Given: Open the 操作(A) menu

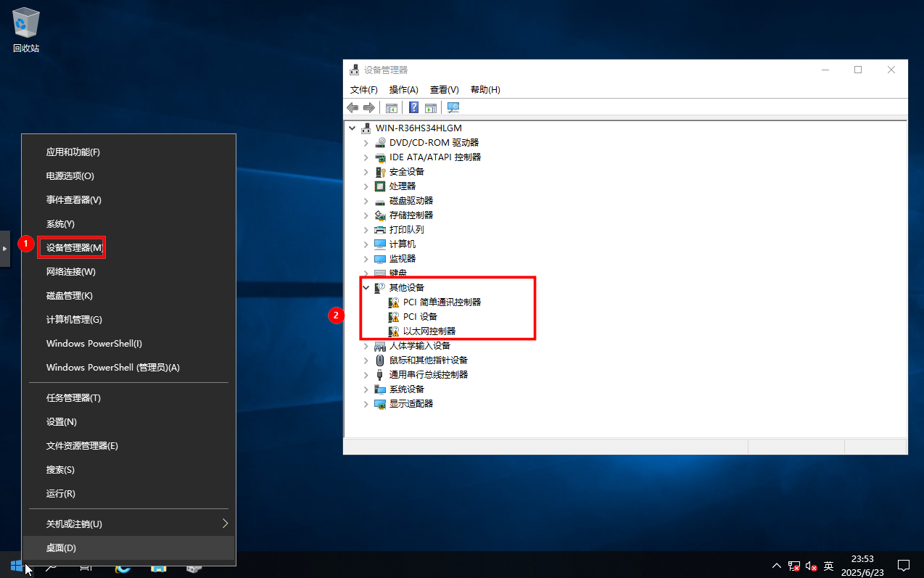Looking at the screenshot, I should 404,90.
